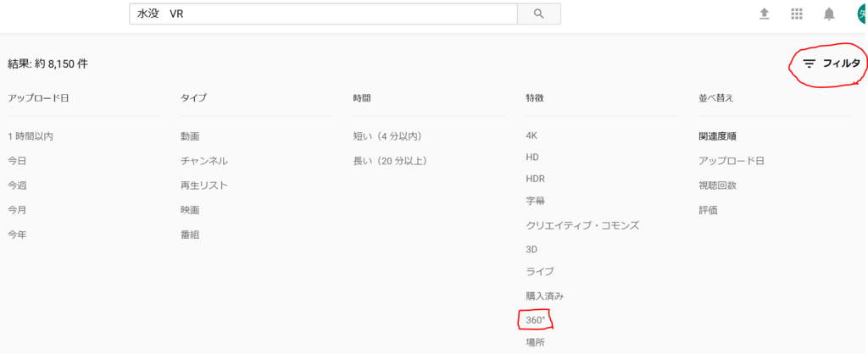Image resolution: width=868 pixels, height=354 pixels.
Task: Filter uploads by 今日
Action: (x=17, y=161)
